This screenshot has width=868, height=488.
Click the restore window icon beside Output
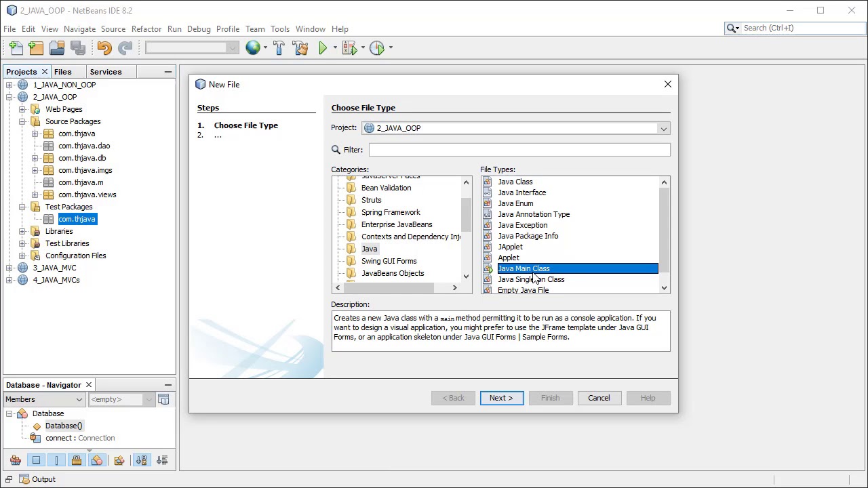[x=9, y=479]
